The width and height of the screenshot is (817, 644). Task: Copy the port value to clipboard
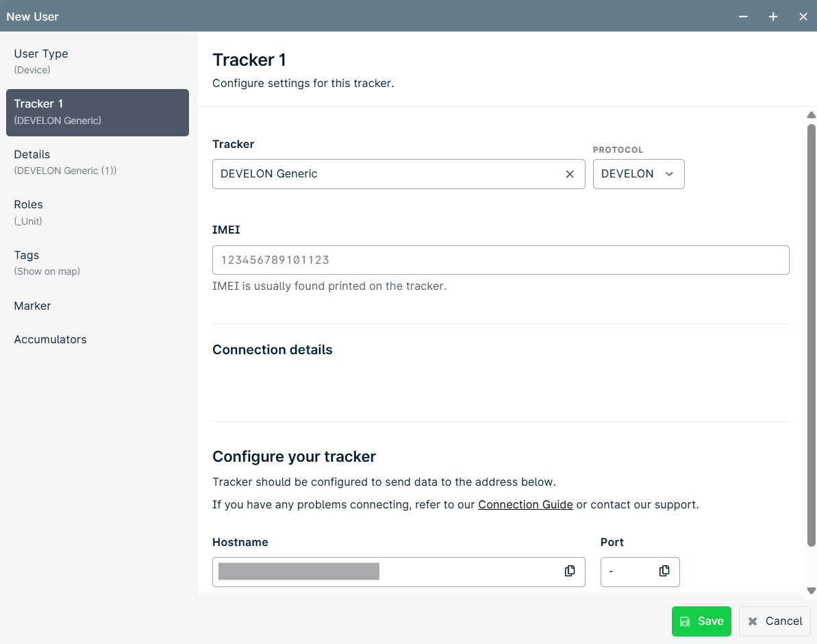tap(664, 571)
